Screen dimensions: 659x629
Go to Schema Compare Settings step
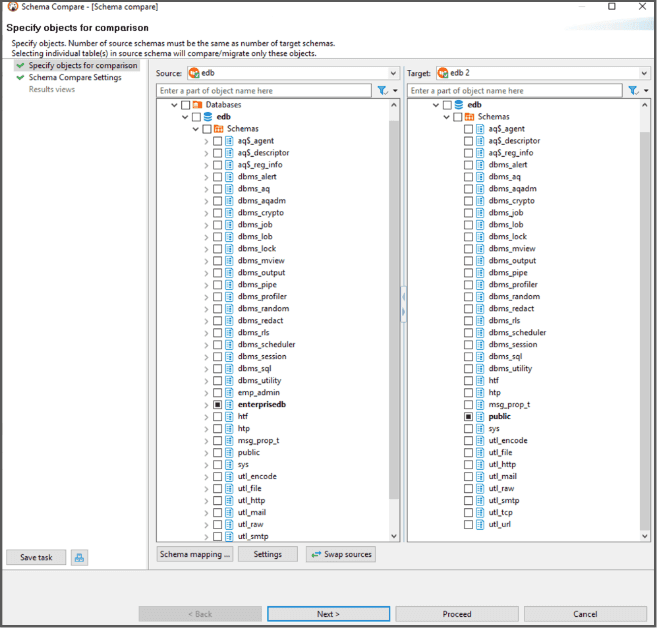point(75,77)
